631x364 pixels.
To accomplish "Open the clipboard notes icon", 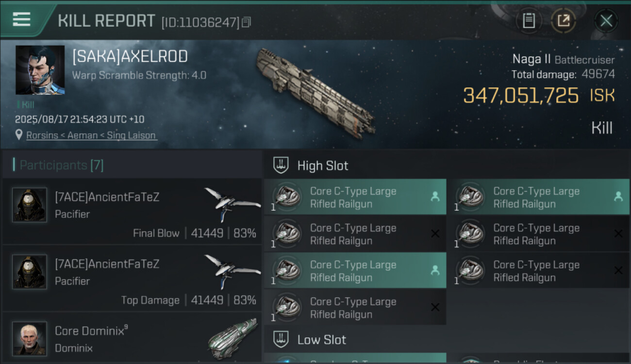I will click(x=529, y=21).
